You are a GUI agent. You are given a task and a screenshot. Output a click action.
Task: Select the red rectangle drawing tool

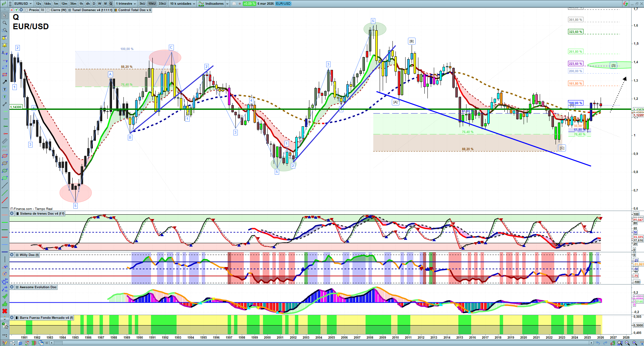point(5,75)
